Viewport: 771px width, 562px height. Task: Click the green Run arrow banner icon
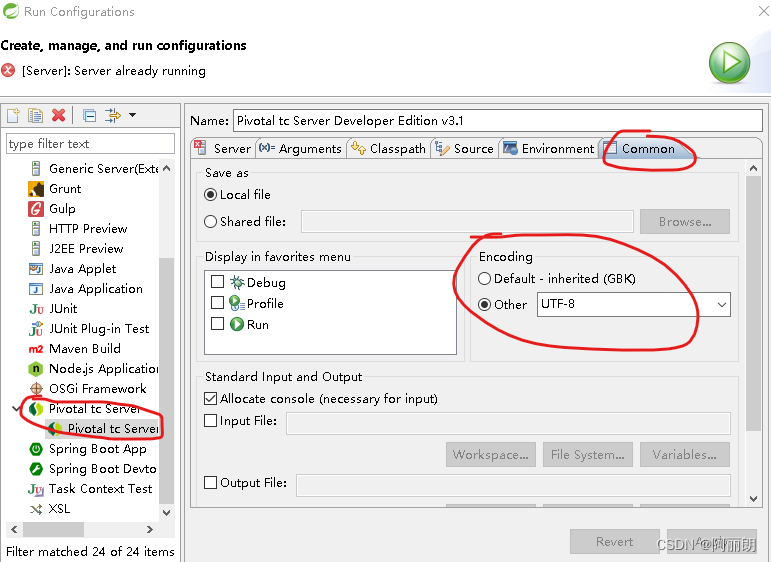(x=729, y=63)
